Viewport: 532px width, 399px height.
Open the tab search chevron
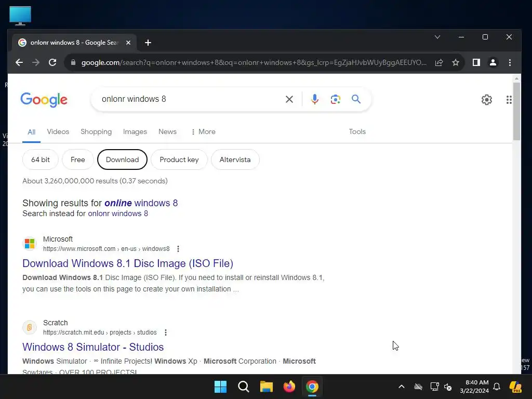point(437,37)
